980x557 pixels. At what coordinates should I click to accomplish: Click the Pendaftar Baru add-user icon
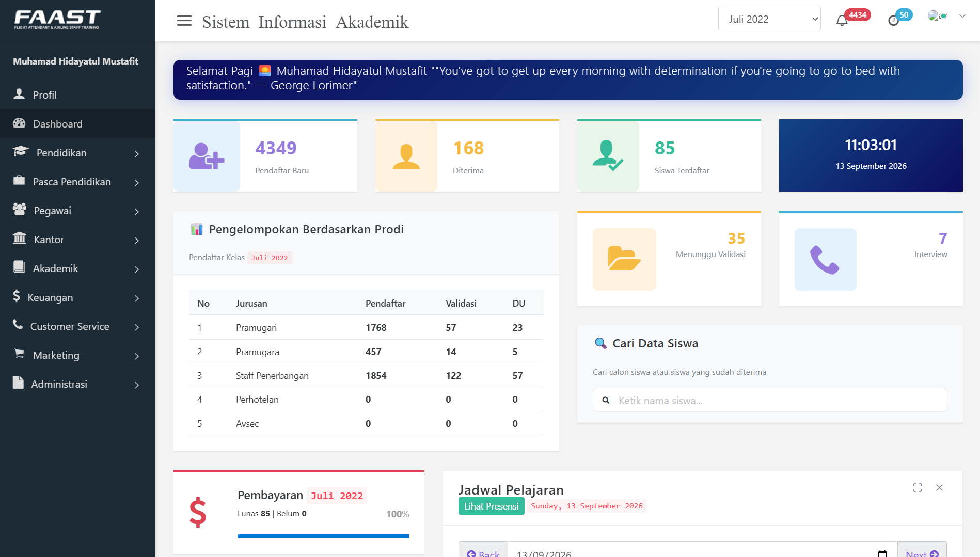[x=207, y=156]
